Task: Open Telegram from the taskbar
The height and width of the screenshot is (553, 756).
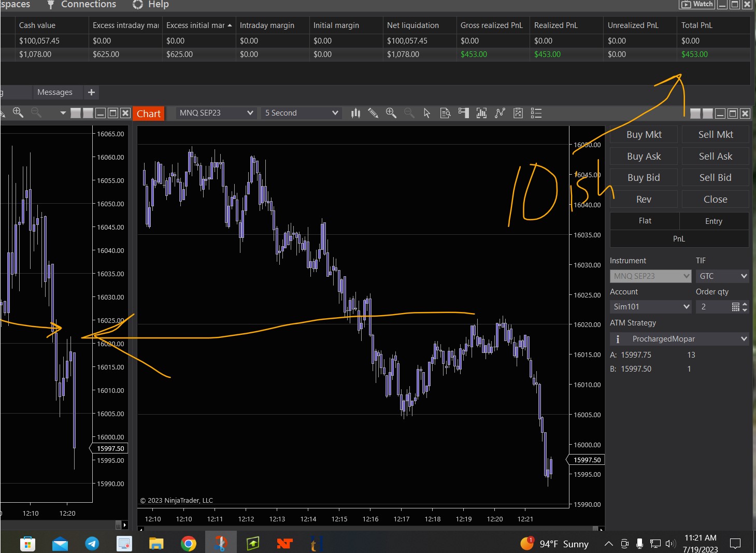Action: [x=92, y=543]
